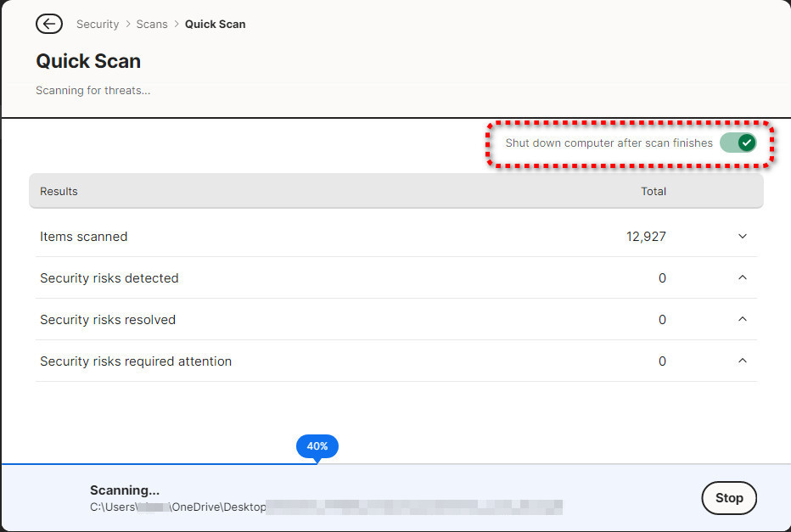The height and width of the screenshot is (532, 791).
Task: Disable shut down after scan toggle
Action: 737,143
